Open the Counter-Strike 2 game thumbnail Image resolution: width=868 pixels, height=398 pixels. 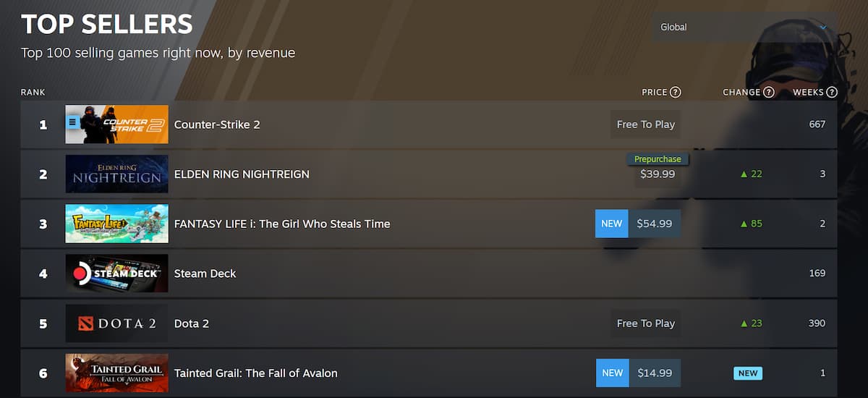(124, 124)
